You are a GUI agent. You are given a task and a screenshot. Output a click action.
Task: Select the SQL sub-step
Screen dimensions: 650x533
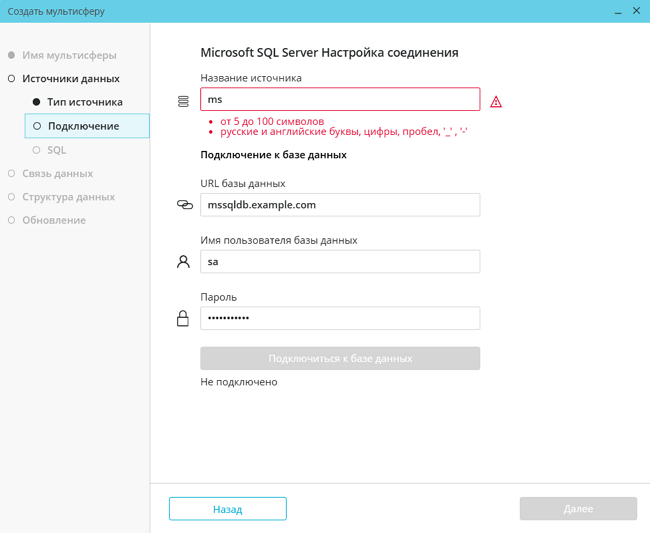[x=56, y=150]
